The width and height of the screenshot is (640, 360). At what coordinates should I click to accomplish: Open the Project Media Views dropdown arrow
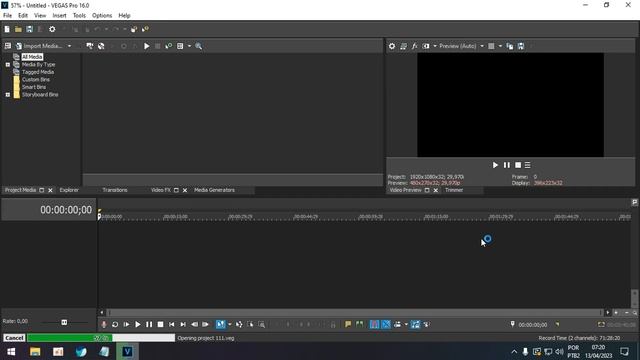[189, 46]
